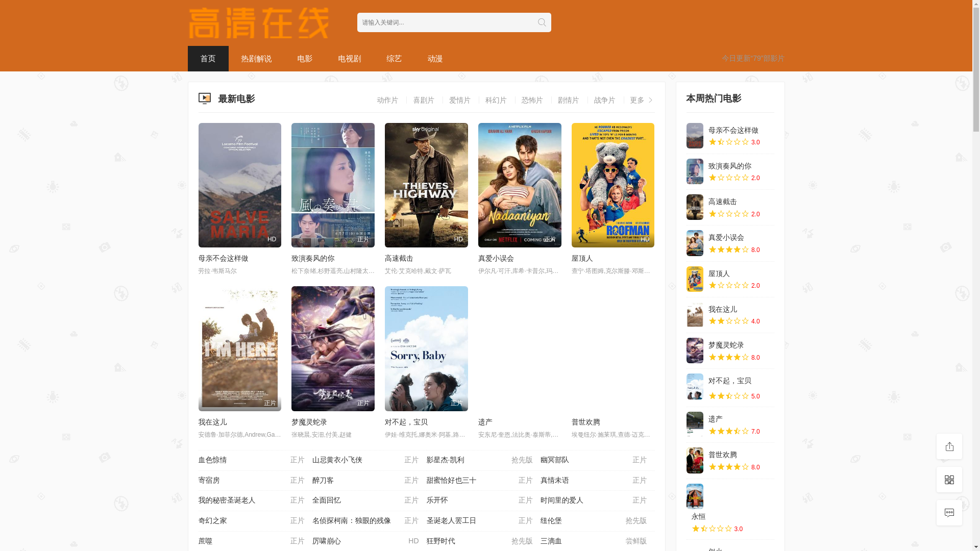
Task: Click the search magnifier icon
Action: click(542, 22)
